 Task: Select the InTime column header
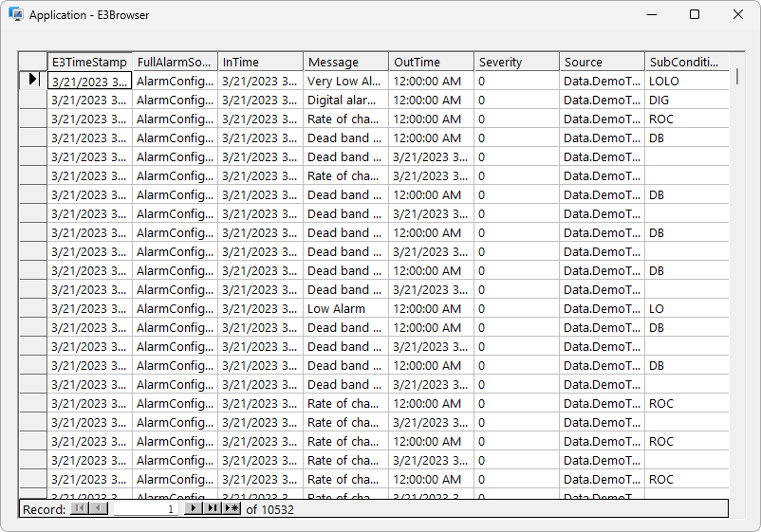[x=260, y=62]
